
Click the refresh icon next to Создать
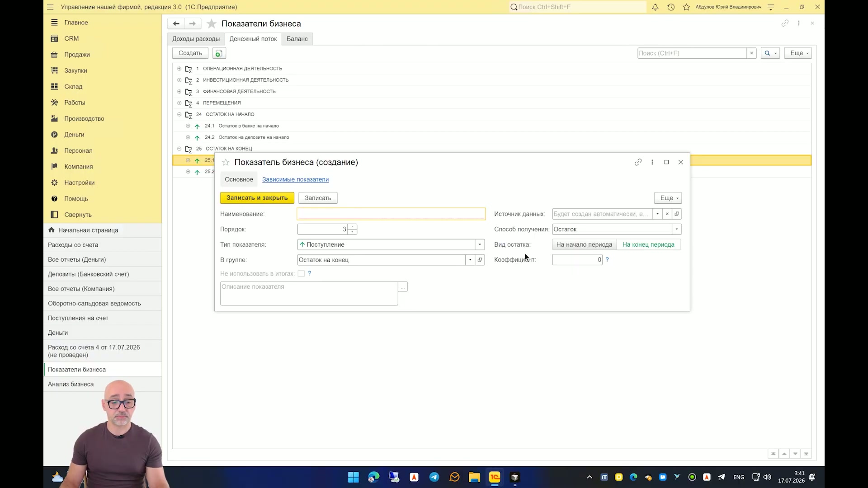point(219,53)
